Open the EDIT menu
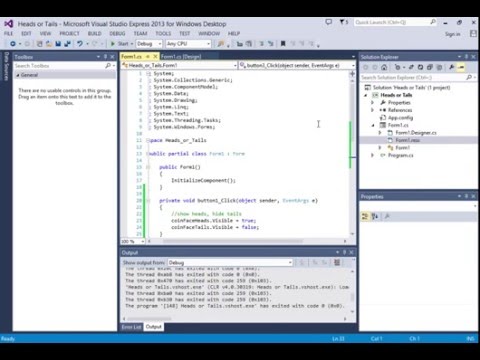 coord(26,33)
